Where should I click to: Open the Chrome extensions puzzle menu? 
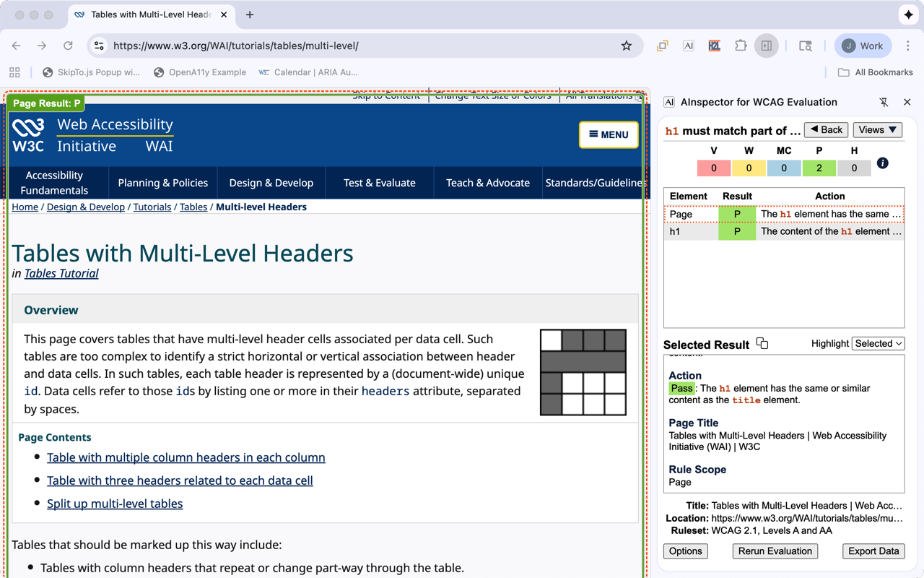[740, 46]
